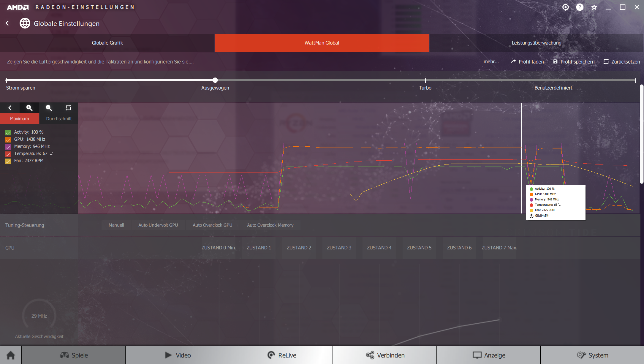Viewport: 644px width, 364px height.
Task: Toggle the GPU clock graph checkbox
Action: (x=8, y=140)
